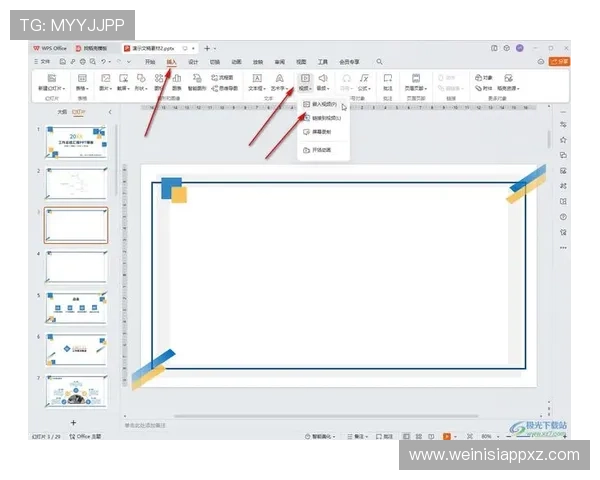The width and height of the screenshot is (600, 480).
Task: Switch to the Design ribbon tab
Action: coord(193,62)
